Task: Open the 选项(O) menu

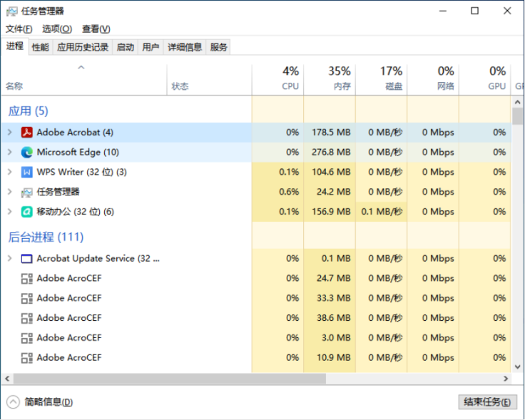Action: [57, 29]
